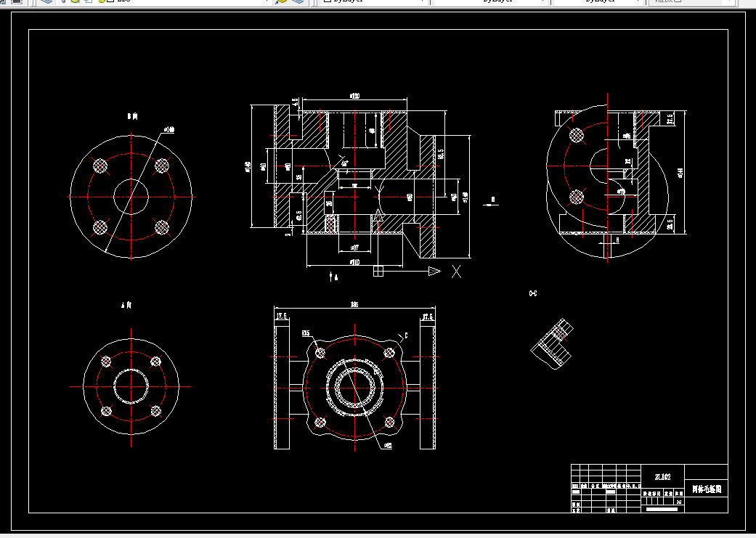Select upper-left hatched bolt hole in B view

100,166
